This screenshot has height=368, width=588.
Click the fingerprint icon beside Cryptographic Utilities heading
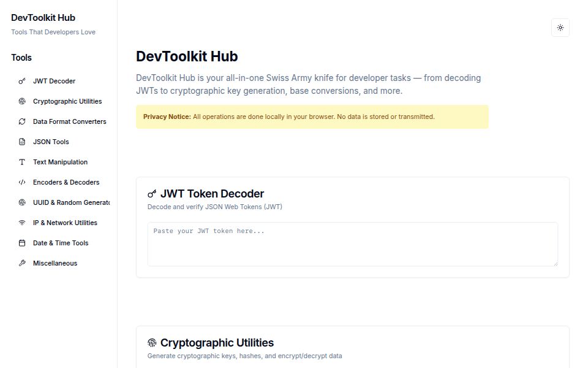pyautogui.click(x=152, y=343)
